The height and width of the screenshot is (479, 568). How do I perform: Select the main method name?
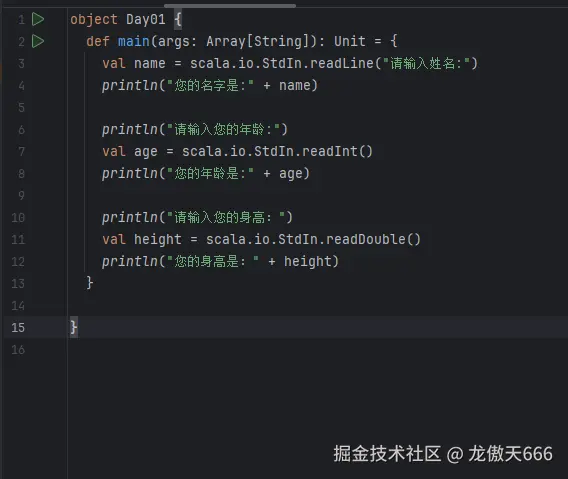(x=134, y=41)
